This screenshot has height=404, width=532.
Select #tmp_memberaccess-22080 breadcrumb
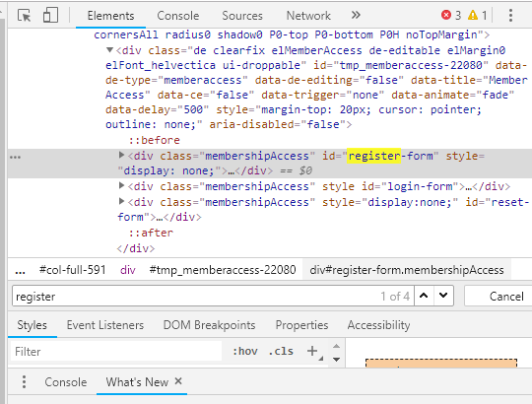tap(223, 270)
